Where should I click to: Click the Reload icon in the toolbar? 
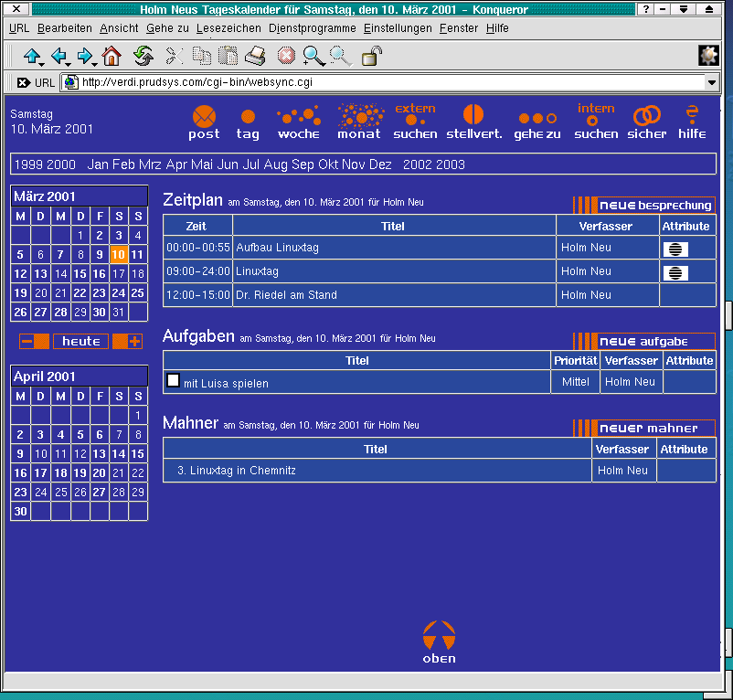point(143,57)
